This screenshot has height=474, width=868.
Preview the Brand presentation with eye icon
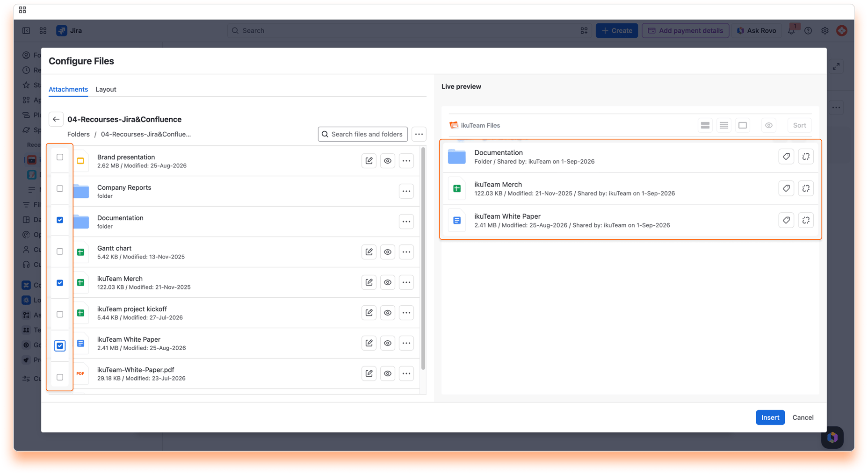click(x=388, y=161)
